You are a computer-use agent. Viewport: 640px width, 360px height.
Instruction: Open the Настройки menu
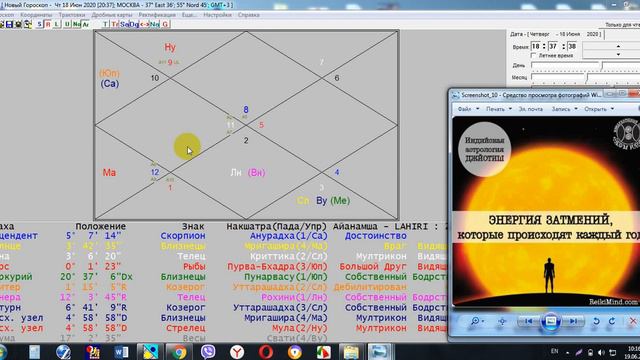click(217, 15)
